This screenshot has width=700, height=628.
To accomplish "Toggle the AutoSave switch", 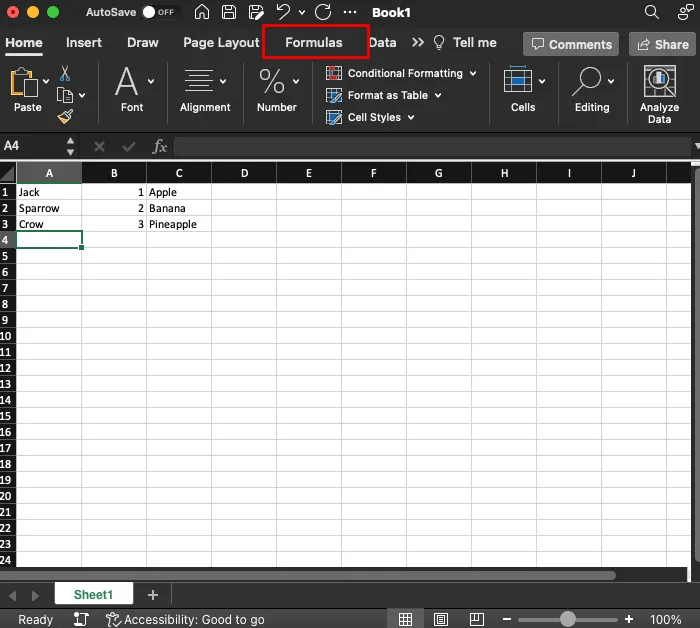I will pyautogui.click(x=158, y=13).
